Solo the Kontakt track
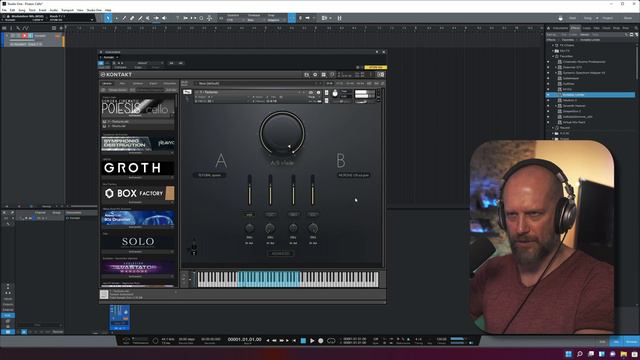Screen dimensions: 640x360 (x=18, y=36)
